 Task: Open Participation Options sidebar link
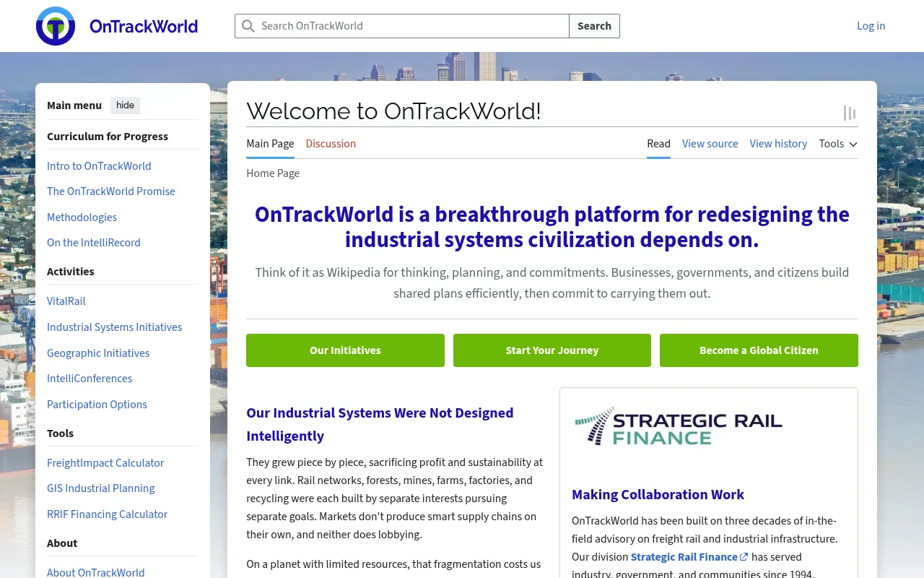click(97, 405)
